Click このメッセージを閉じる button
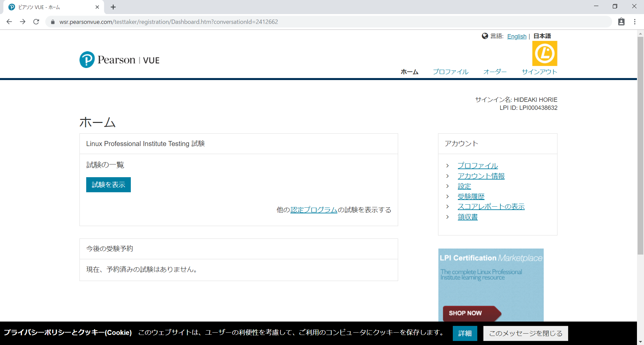 pyautogui.click(x=526, y=333)
